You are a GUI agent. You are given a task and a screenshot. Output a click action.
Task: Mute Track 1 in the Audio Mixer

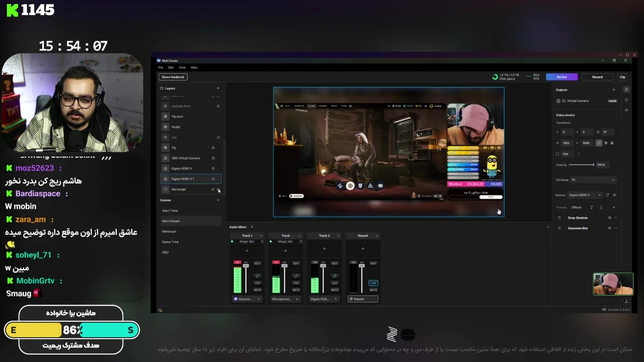coord(258,290)
